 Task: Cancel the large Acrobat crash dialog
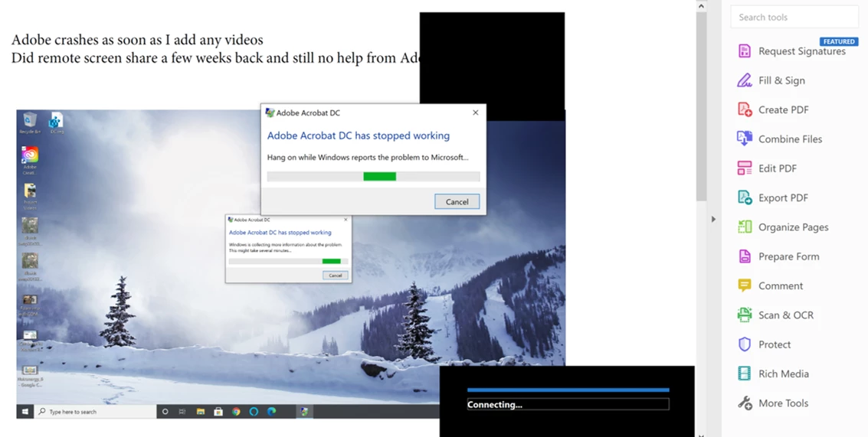click(x=457, y=202)
